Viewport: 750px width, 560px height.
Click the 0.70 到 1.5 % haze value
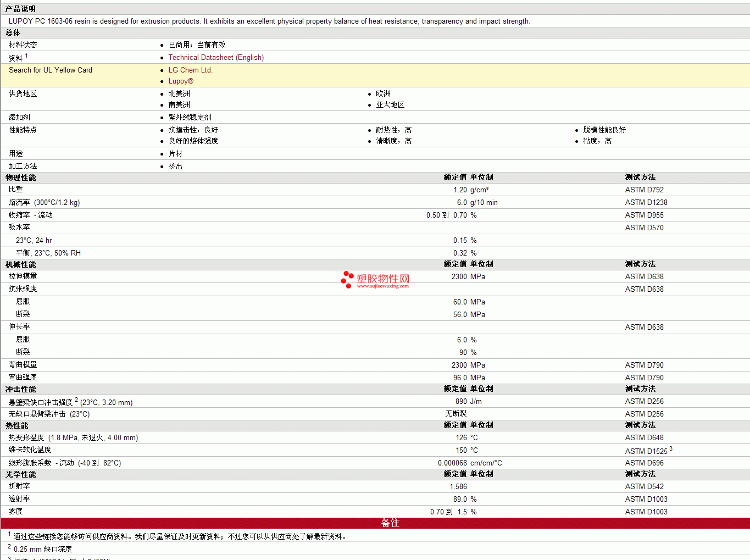453,512
